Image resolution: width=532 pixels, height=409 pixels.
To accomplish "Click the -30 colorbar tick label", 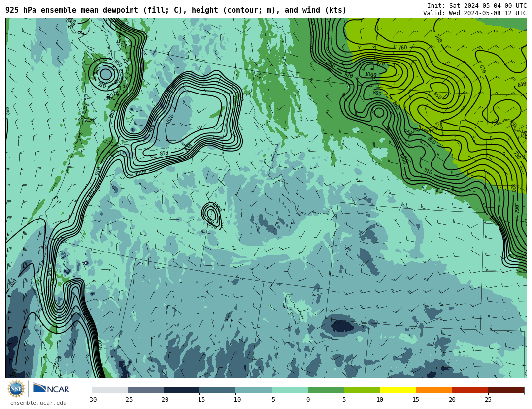I will pos(91,400).
